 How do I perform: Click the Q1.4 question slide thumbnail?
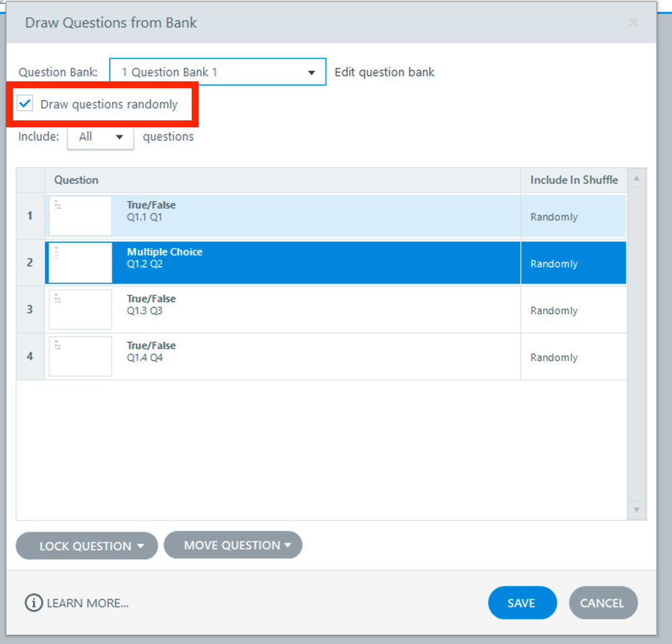(x=81, y=357)
